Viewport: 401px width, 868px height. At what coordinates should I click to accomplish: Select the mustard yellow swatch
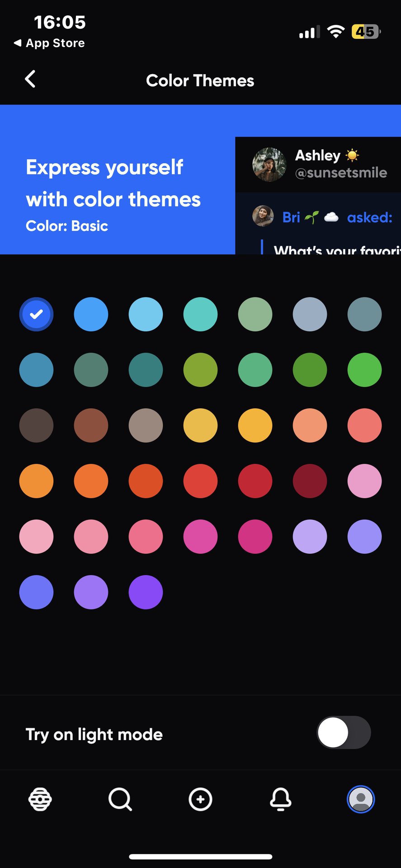tap(200, 425)
